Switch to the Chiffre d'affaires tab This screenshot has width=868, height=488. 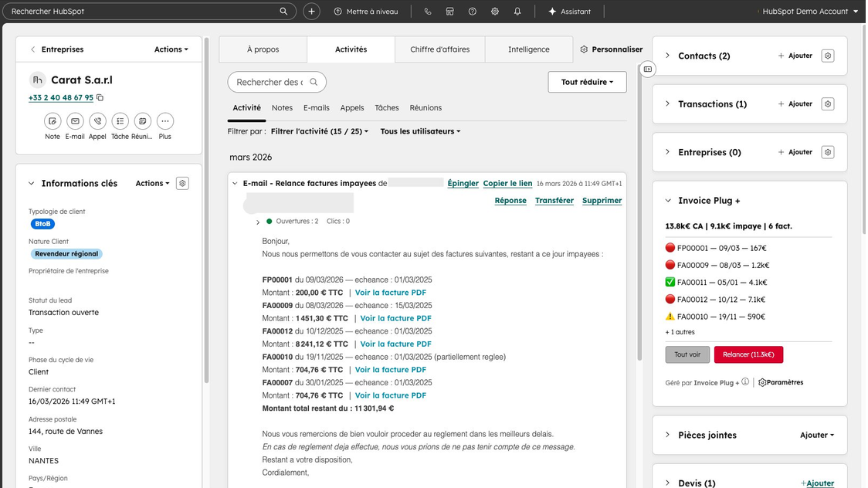pyautogui.click(x=439, y=49)
